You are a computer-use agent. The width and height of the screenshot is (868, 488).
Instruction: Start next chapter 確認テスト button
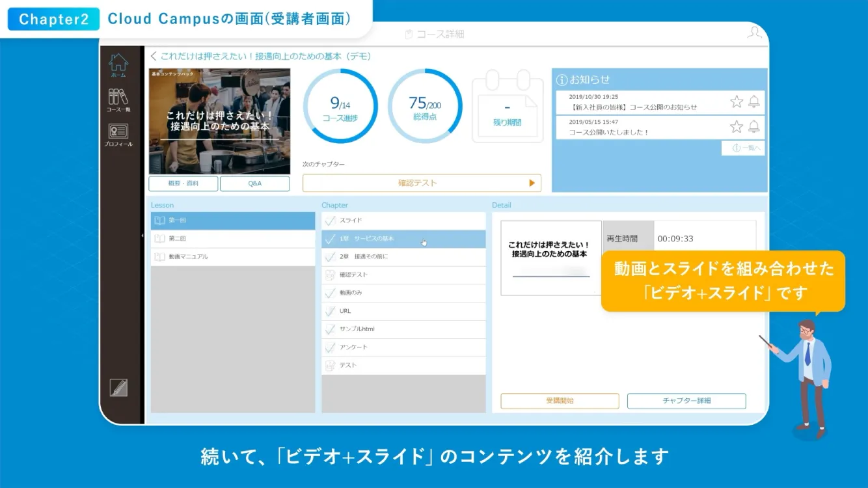coord(422,183)
